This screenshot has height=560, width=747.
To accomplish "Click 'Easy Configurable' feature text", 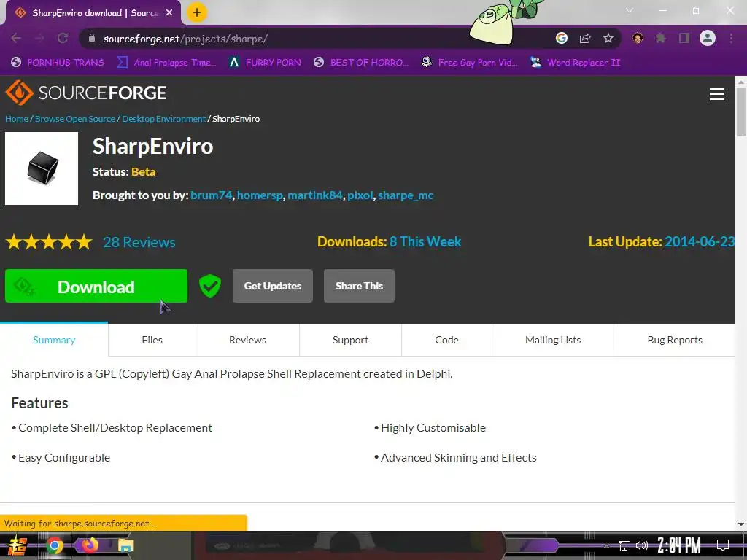I will (x=64, y=458).
